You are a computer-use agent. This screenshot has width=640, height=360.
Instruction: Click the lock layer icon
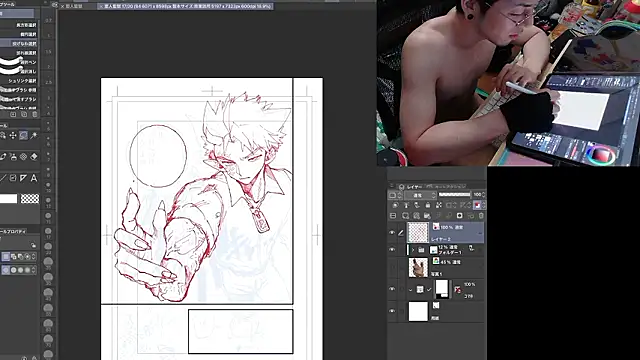click(427, 205)
